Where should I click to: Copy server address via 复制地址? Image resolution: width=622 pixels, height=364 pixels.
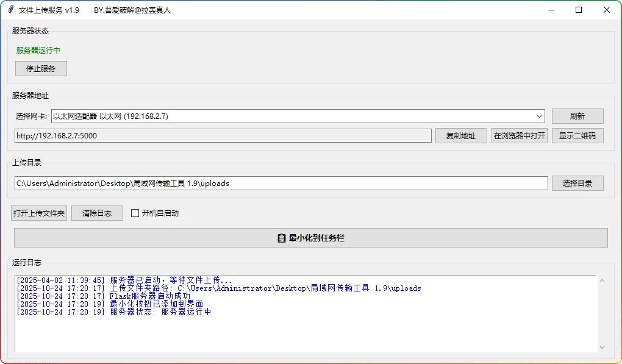point(460,135)
